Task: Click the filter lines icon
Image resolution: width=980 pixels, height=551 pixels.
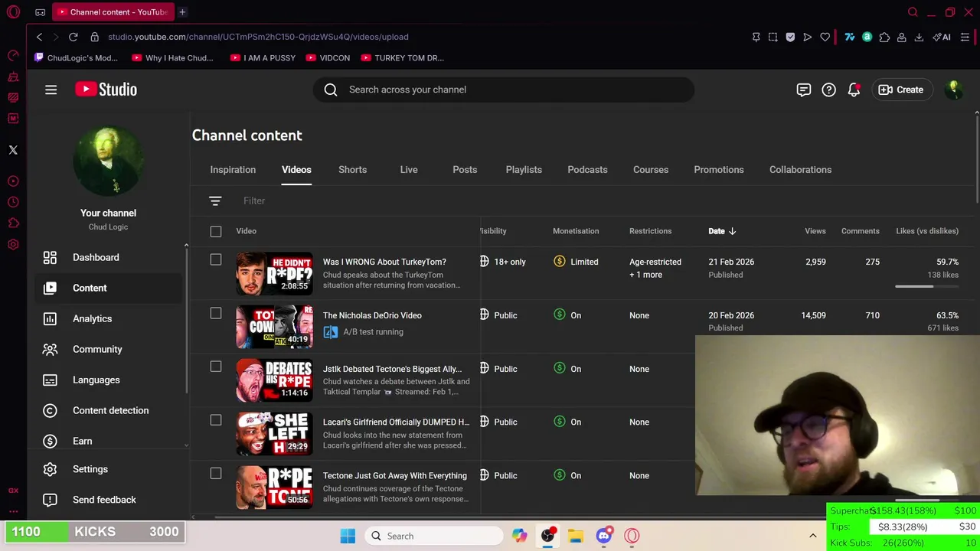Action: tap(215, 201)
